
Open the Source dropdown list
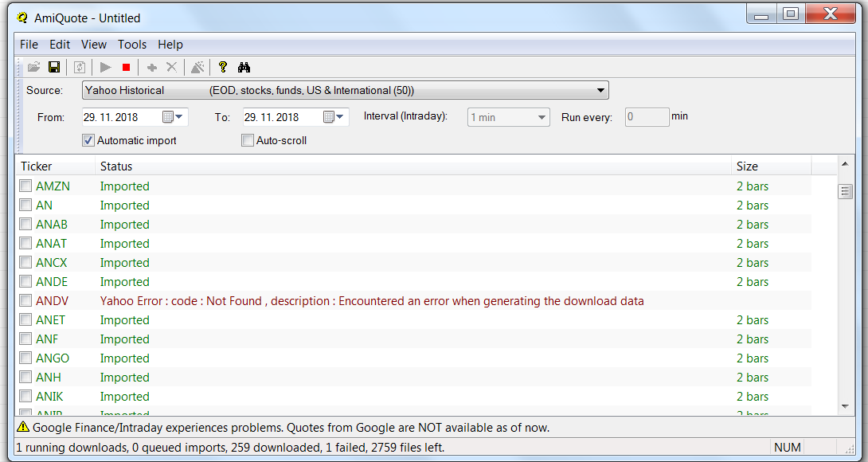[x=601, y=90]
